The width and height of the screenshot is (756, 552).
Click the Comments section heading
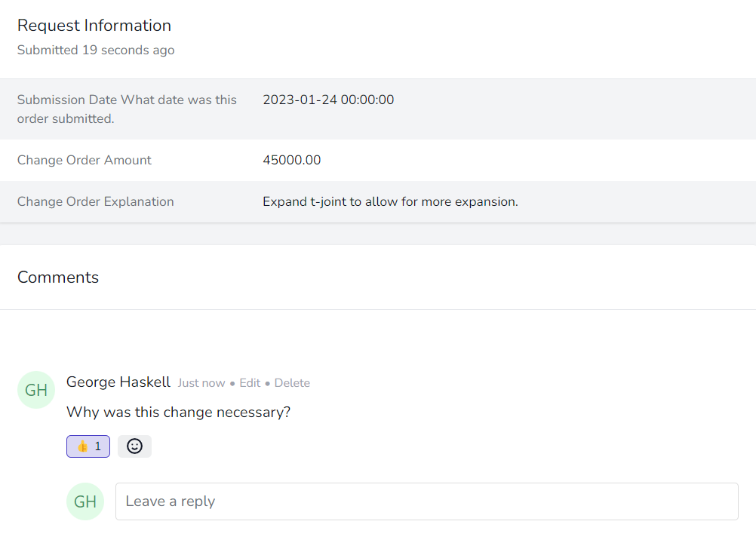57,277
